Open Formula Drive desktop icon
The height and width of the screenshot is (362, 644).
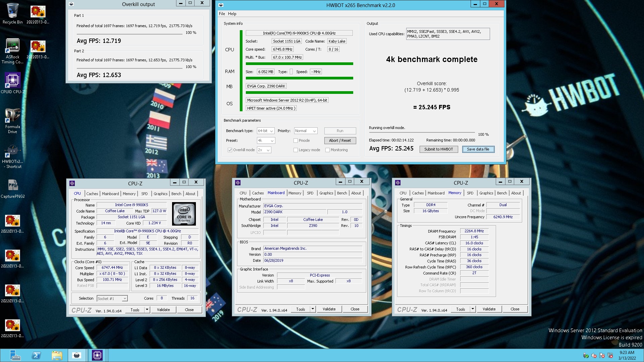click(13, 121)
